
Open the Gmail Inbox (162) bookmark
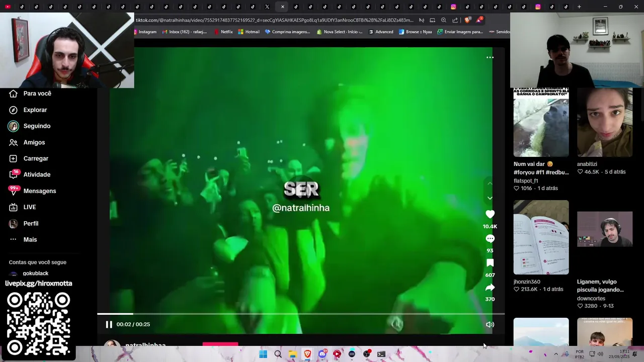pos(185,32)
